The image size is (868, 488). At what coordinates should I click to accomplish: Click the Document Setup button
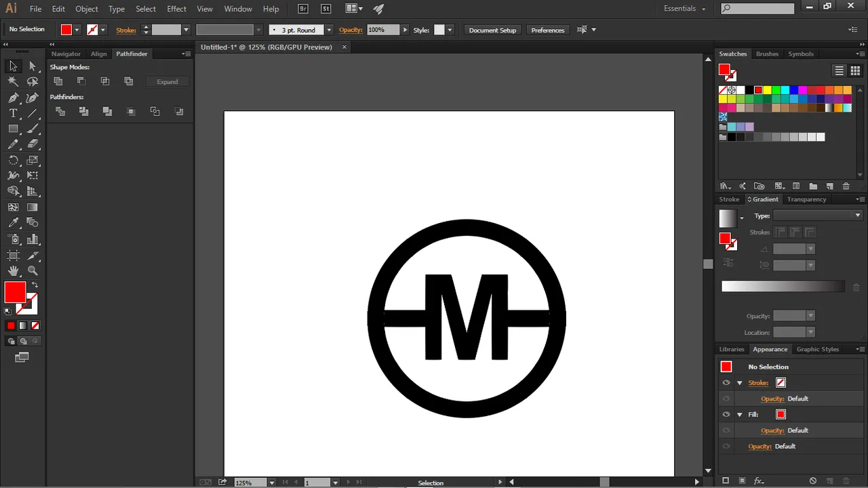[492, 30]
